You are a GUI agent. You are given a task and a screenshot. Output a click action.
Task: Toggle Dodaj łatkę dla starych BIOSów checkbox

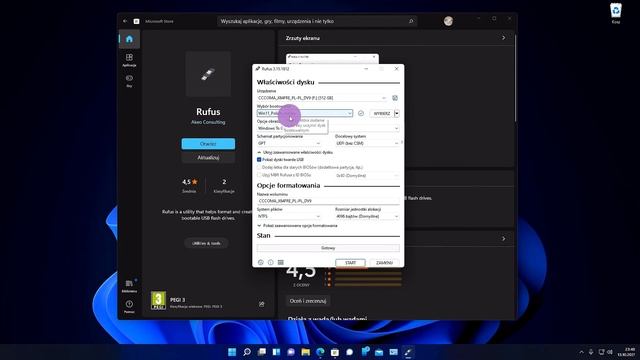tap(259, 167)
